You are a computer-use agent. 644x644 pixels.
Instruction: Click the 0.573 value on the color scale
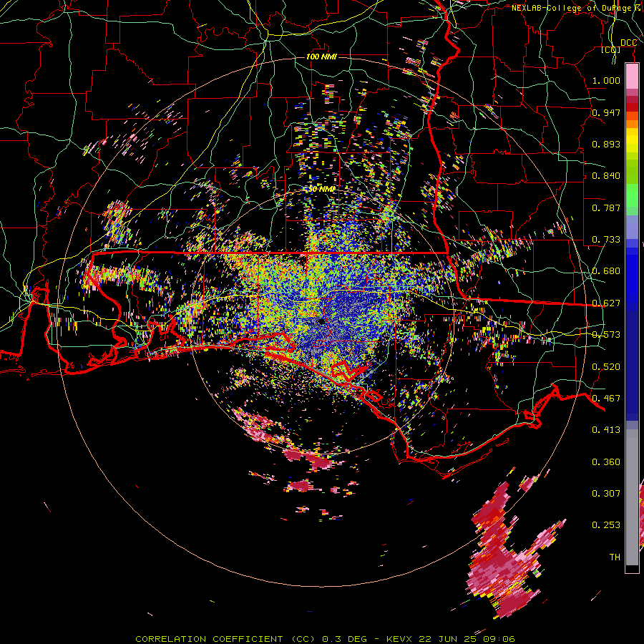606,335
